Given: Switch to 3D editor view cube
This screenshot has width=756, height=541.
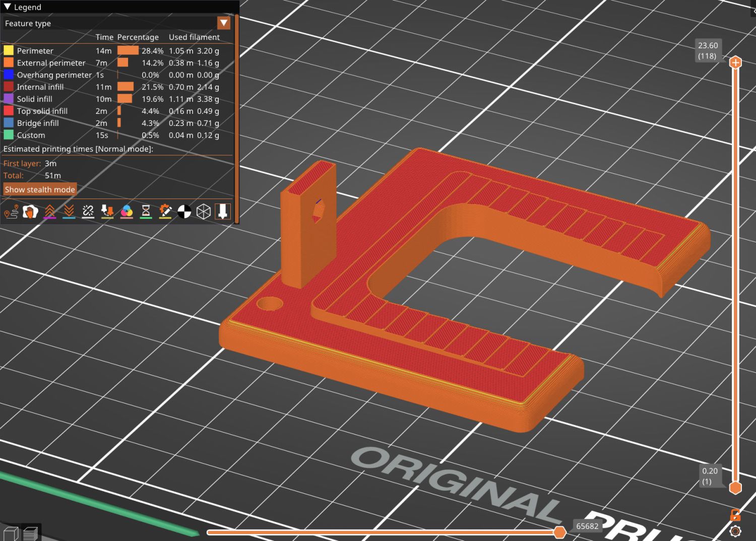Looking at the screenshot, I should pyautogui.click(x=11, y=533).
